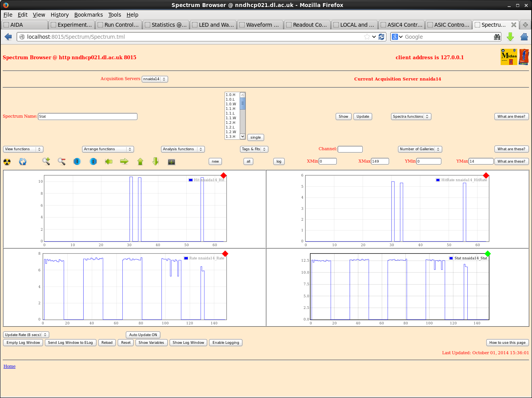Open the Arrange functions dropdown
Viewport: 532px width, 398px height.
click(108, 149)
